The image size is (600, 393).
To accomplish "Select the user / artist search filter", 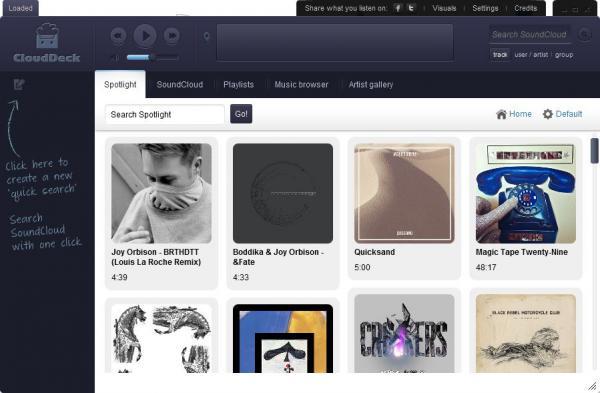I will point(531,55).
